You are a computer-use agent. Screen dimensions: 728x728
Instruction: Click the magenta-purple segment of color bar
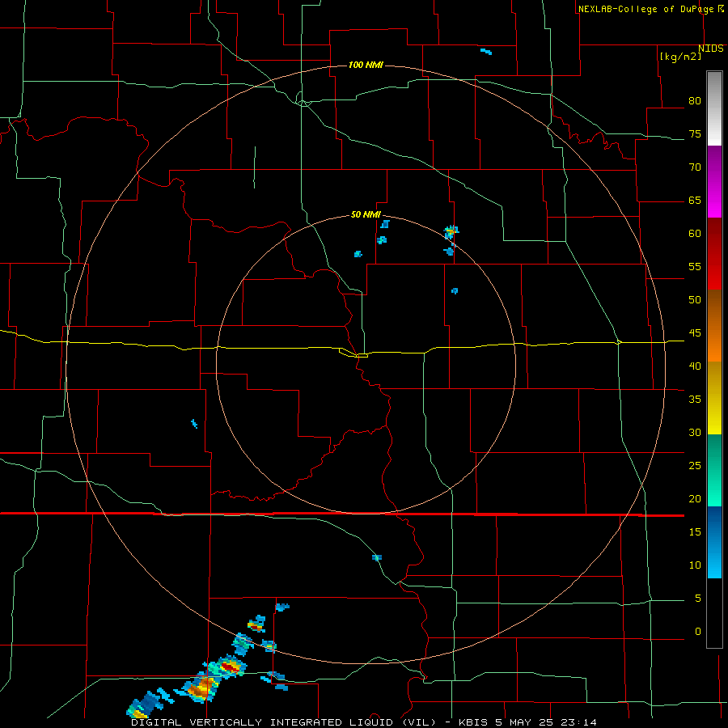[x=714, y=181]
